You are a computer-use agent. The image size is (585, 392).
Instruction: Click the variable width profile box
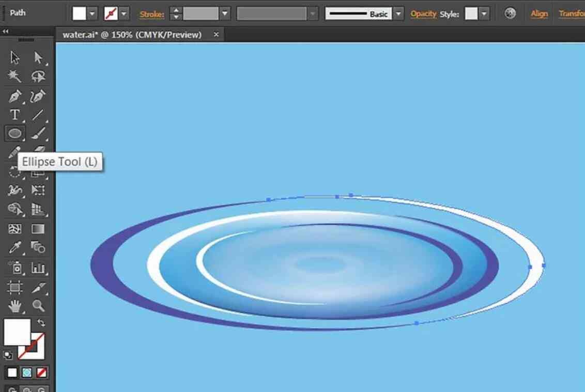tap(272, 14)
